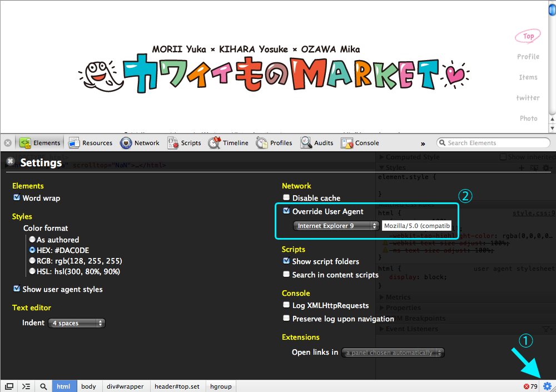Viewport: 556px width, 392px height.
Task: Enable Preserve log upon navigation
Action: (286, 318)
